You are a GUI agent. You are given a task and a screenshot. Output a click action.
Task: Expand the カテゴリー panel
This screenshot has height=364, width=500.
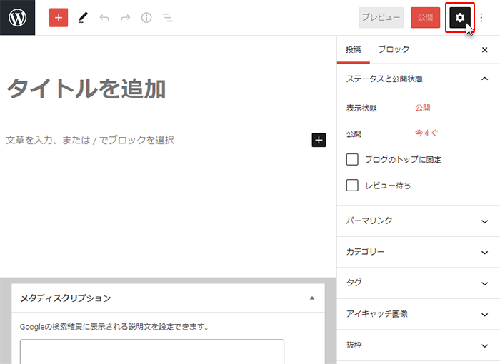pos(418,252)
